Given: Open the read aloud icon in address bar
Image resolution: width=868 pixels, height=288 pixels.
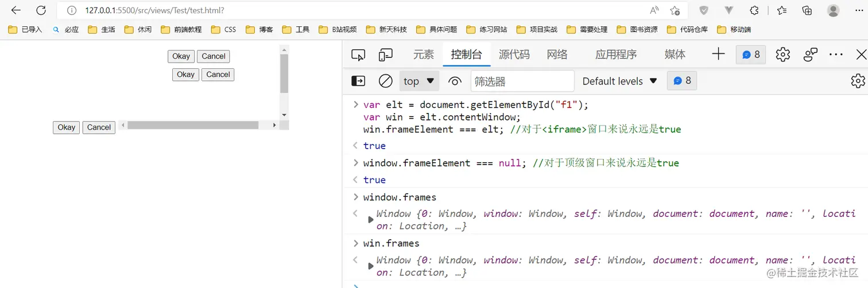Looking at the screenshot, I should [x=654, y=10].
